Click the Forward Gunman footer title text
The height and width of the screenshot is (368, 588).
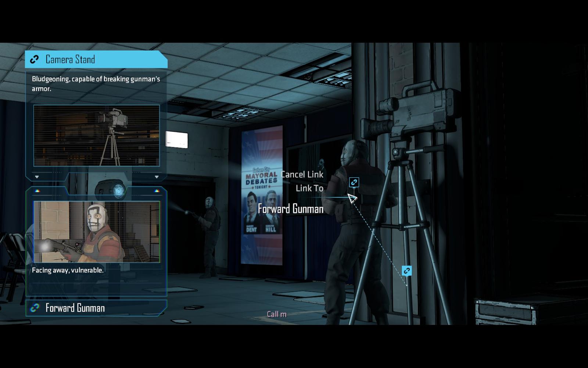(75, 308)
